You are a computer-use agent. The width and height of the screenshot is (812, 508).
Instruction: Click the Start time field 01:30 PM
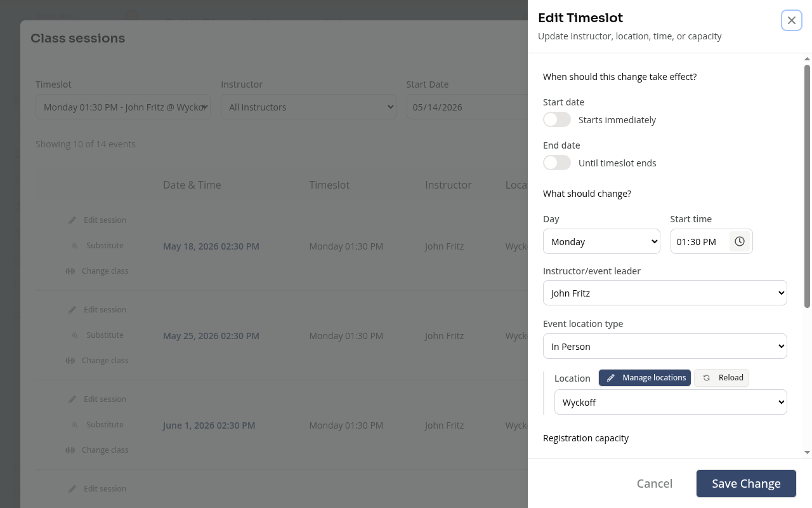click(x=711, y=241)
